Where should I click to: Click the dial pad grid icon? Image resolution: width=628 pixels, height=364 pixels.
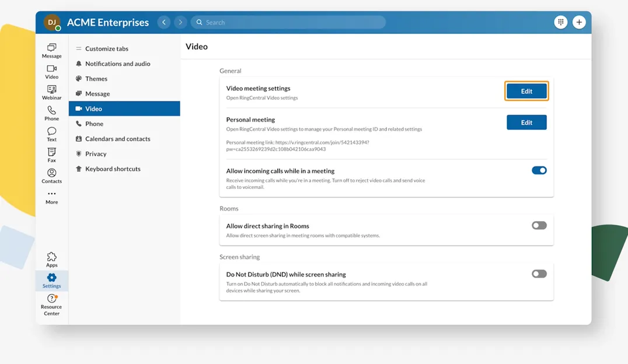click(560, 22)
